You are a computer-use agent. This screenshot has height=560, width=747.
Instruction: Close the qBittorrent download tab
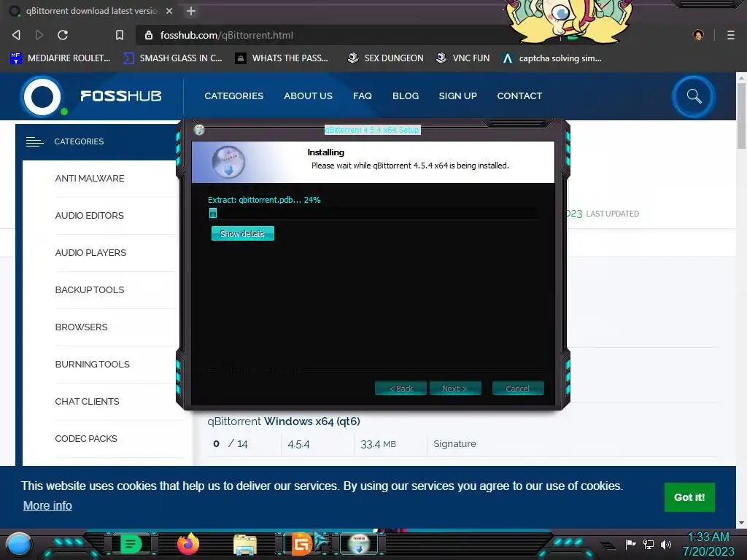pos(169,11)
